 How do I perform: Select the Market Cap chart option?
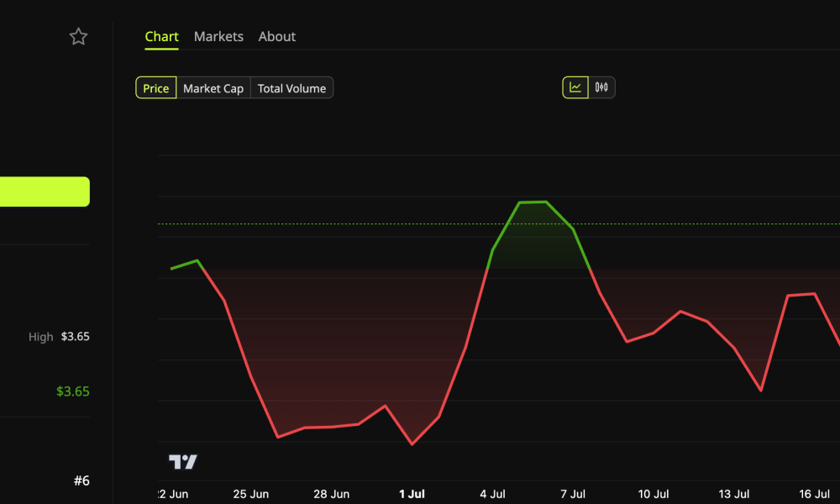[213, 88]
